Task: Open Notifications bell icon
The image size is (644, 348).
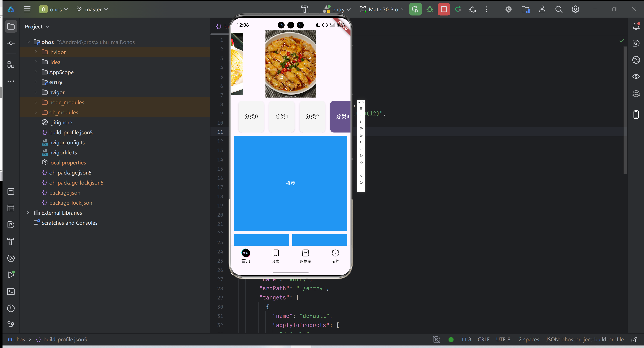Action: click(636, 26)
